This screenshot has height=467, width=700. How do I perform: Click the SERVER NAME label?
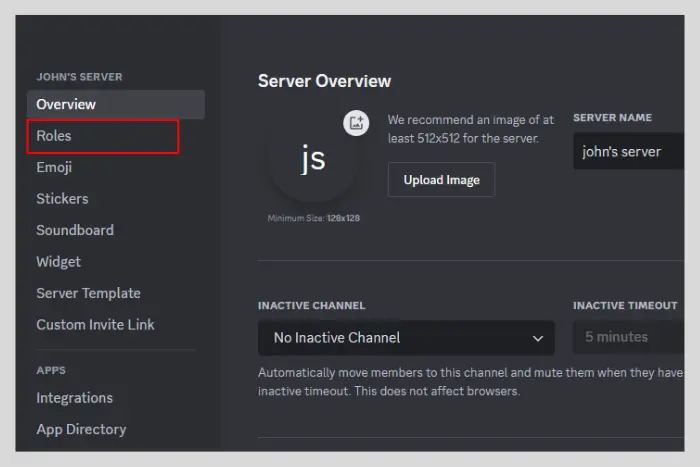point(612,118)
